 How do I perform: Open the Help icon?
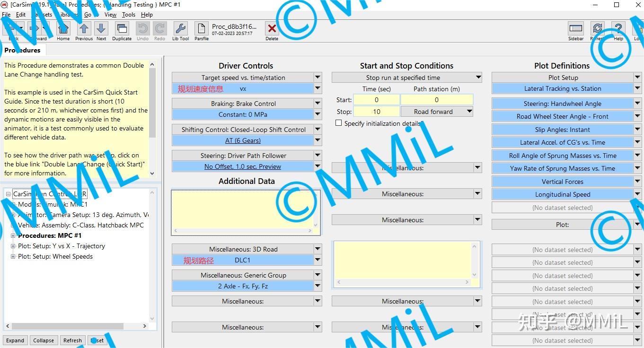(618, 29)
